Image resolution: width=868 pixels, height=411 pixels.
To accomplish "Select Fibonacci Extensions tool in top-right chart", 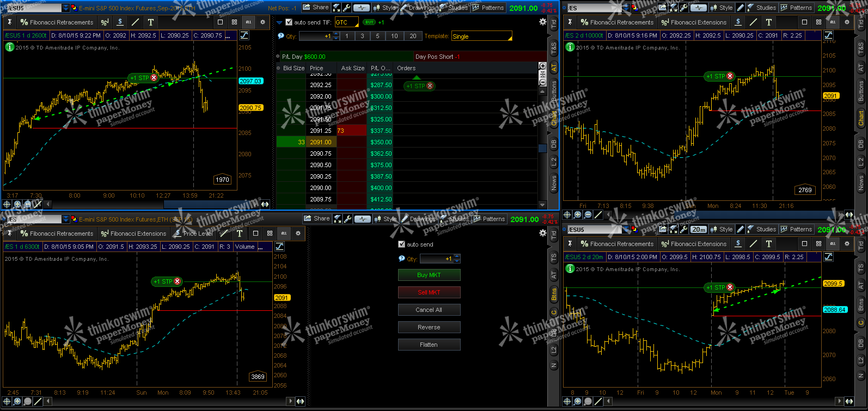I will [694, 22].
